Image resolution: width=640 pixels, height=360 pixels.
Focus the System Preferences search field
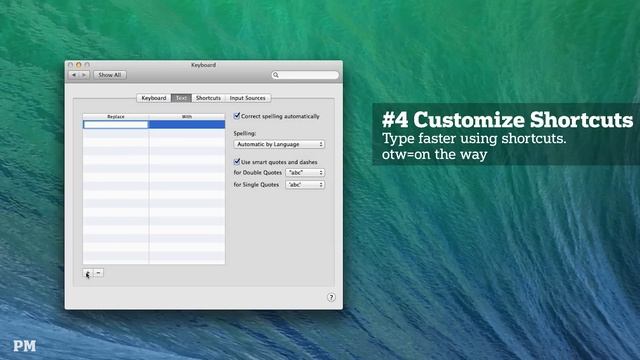[x=305, y=75]
